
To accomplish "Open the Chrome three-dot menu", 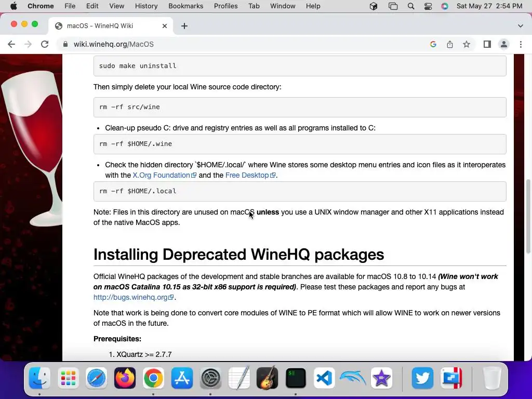I will (x=521, y=44).
